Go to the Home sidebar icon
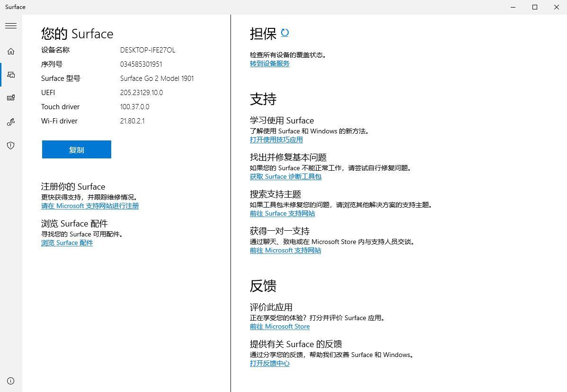 pyautogui.click(x=11, y=51)
